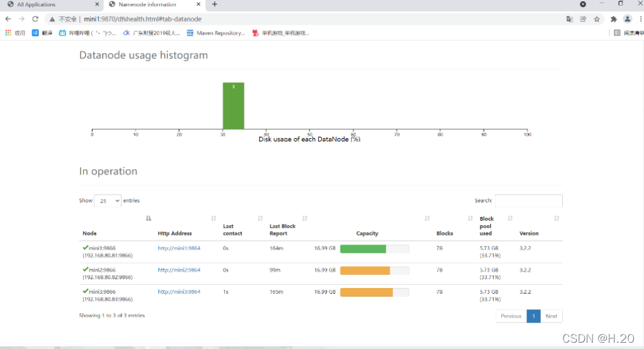Click the Datanode usage histogram heading
The height and width of the screenshot is (349, 644).
point(143,55)
